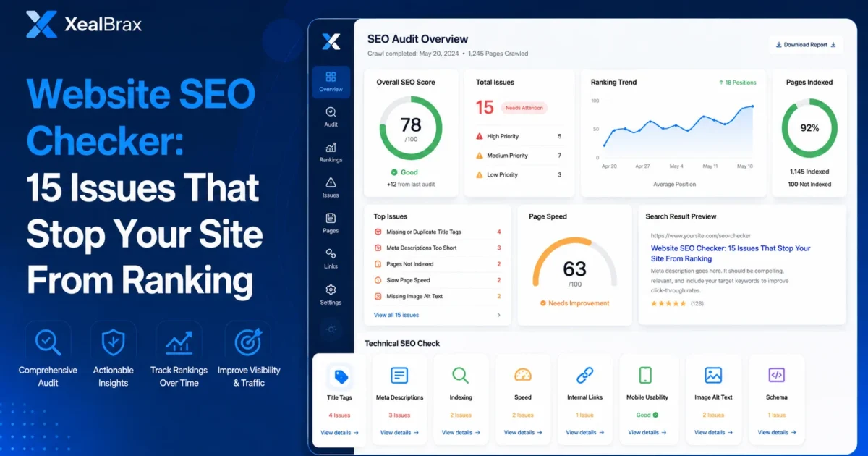Image resolution: width=868 pixels, height=456 pixels.
Task: Click Slow Page Speed row icon
Action: pos(378,280)
